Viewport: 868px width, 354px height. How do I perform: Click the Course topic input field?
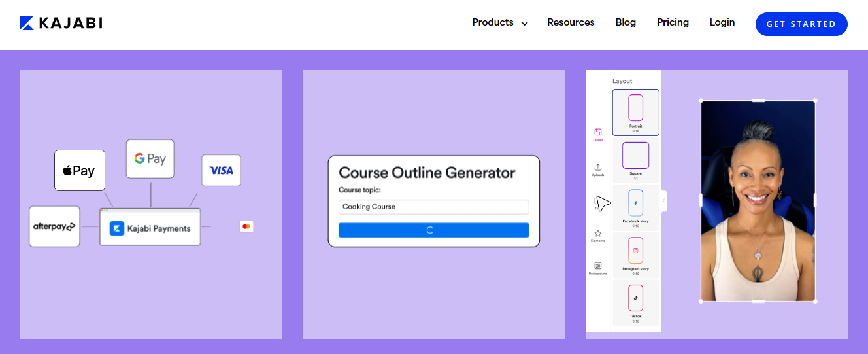coord(433,207)
